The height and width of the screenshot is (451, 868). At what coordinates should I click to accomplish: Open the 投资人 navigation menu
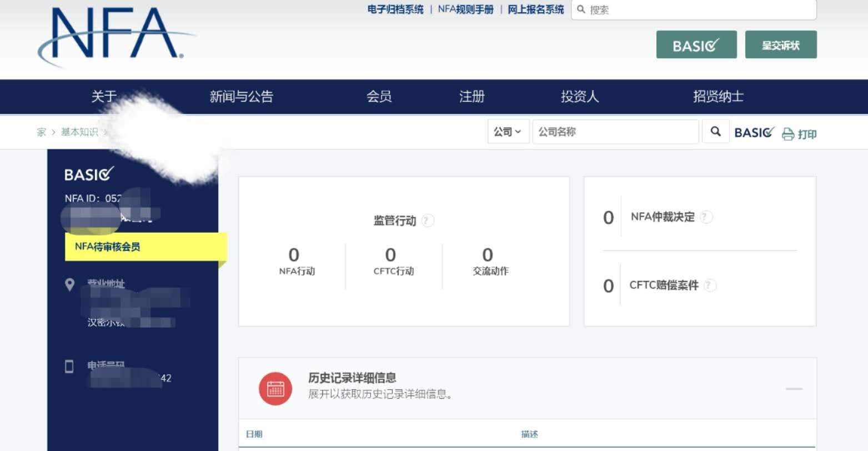(579, 97)
